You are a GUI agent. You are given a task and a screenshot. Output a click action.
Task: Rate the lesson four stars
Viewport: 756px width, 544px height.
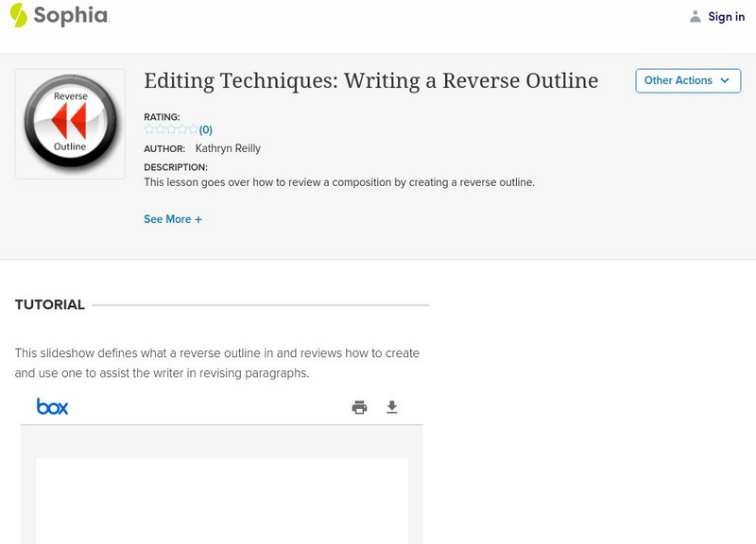tap(182, 130)
